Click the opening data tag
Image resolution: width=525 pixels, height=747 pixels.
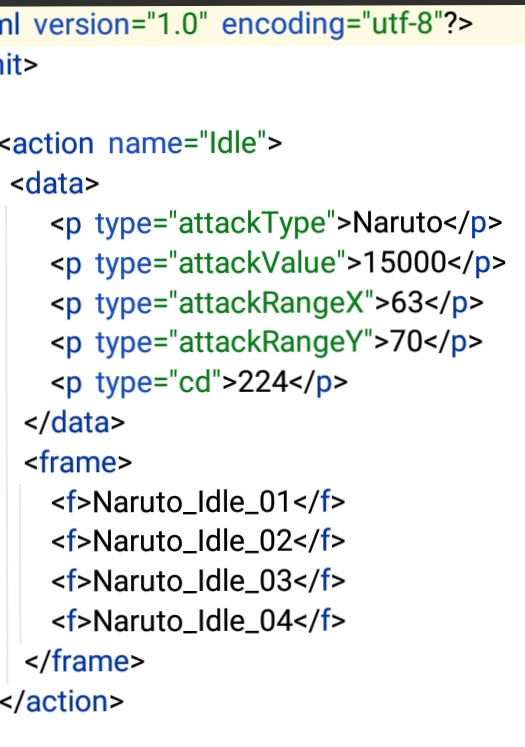[54, 183]
